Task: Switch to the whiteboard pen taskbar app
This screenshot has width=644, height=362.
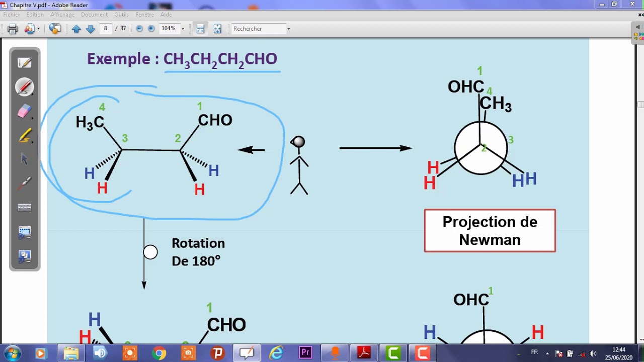Action: tap(247, 353)
